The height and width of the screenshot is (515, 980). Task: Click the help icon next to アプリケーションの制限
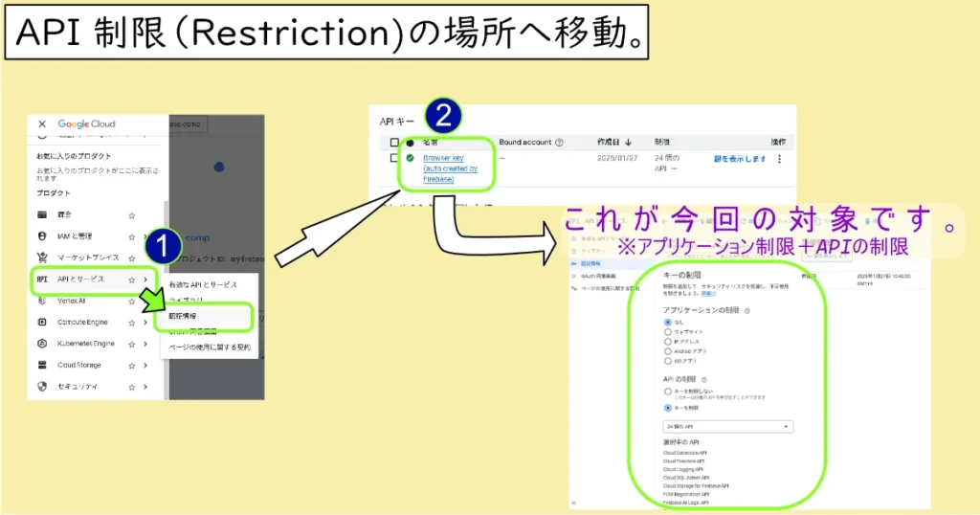point(747,310)
